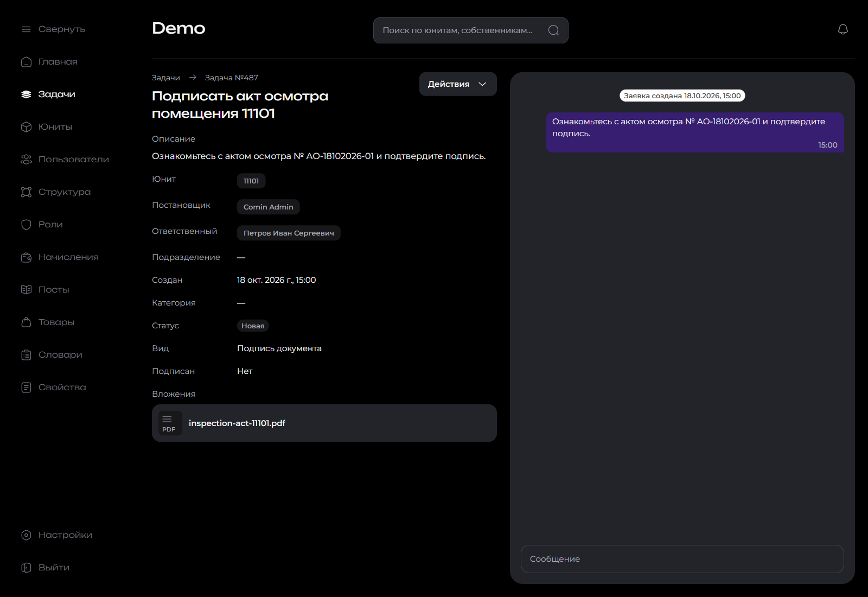Click the Начисления wallet icon
868x597 pixels.
click(x=26, y=257)
